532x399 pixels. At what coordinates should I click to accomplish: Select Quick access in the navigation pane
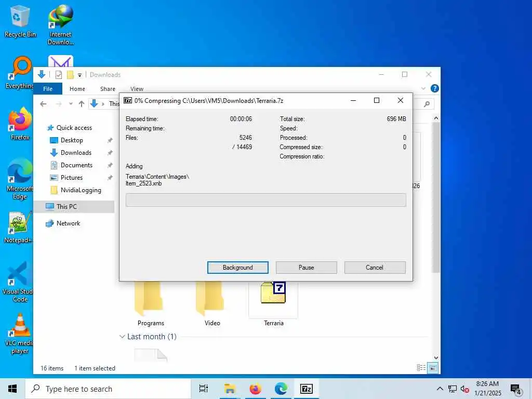tap(74, 128)
